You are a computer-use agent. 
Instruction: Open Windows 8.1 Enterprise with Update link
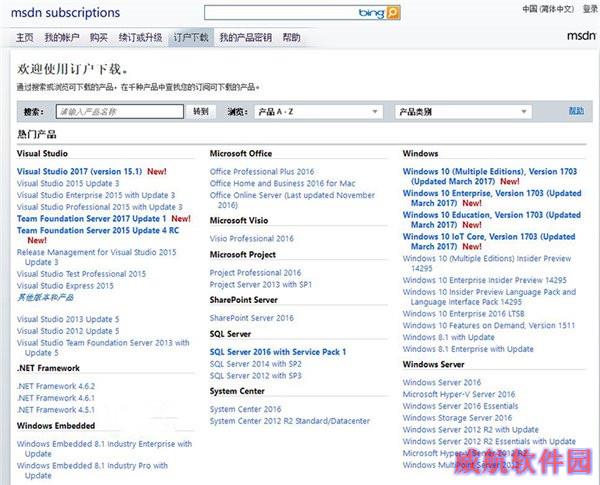tap(468, 349)
